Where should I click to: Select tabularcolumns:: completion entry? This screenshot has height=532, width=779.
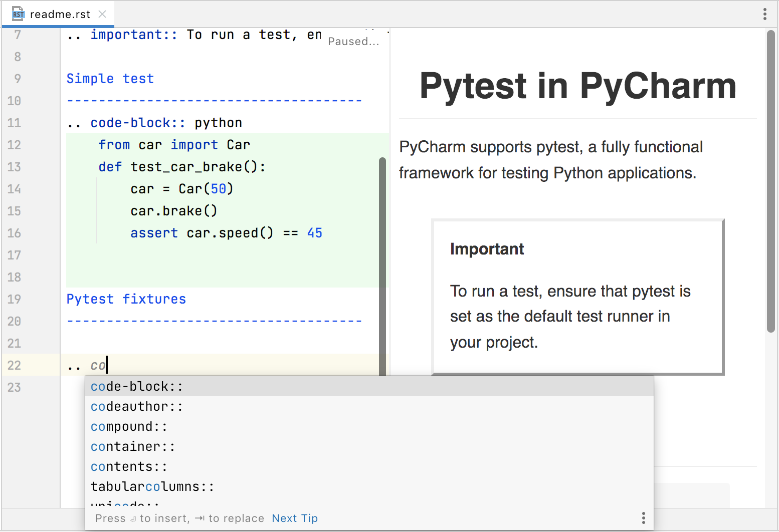coord(152,486)
